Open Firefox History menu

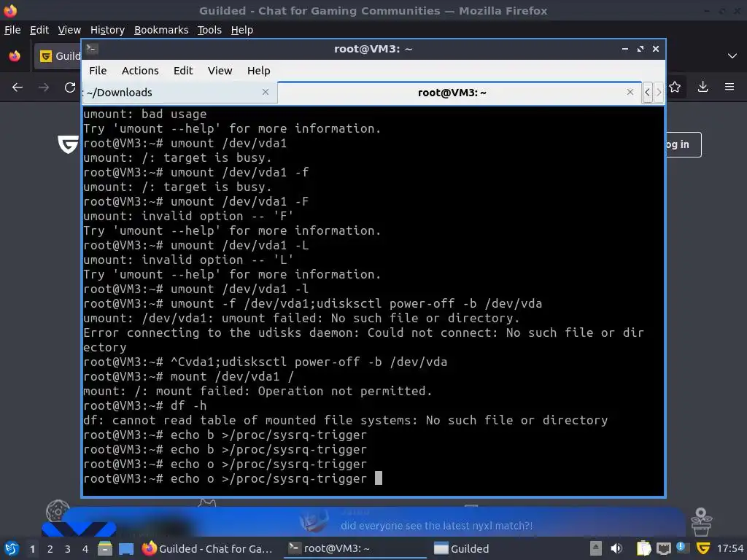click(107, 30)
